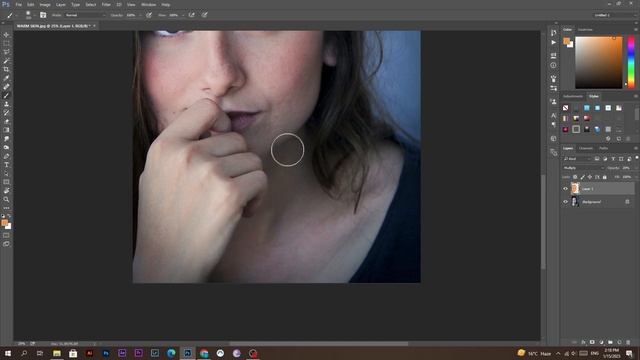Select the Eyedropper tool
The image size is (640, 360).
[6, 78]
